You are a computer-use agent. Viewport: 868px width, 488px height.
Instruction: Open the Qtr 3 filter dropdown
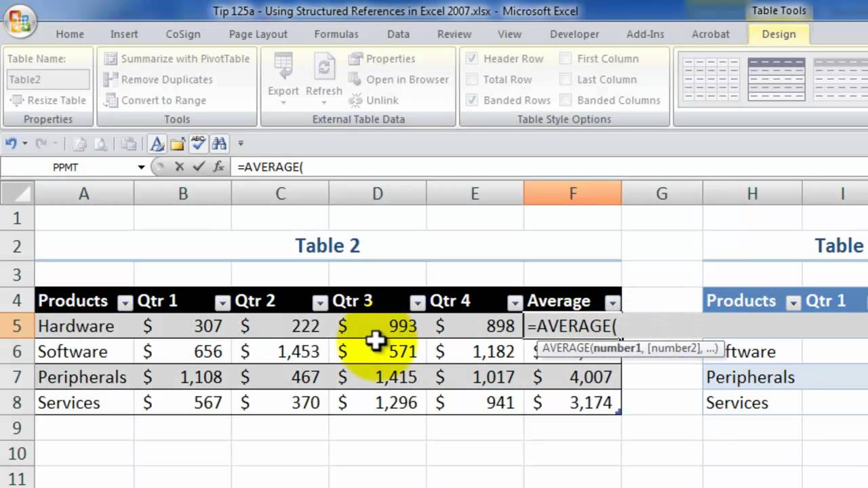click(x=418, y=303)
